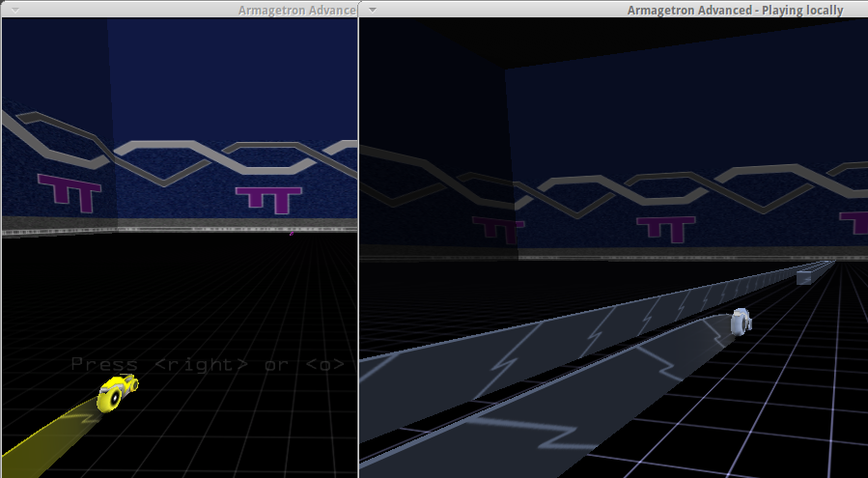868x478 pixels.
Task: Click the right purple logo in left window
Action: (268, 198)
